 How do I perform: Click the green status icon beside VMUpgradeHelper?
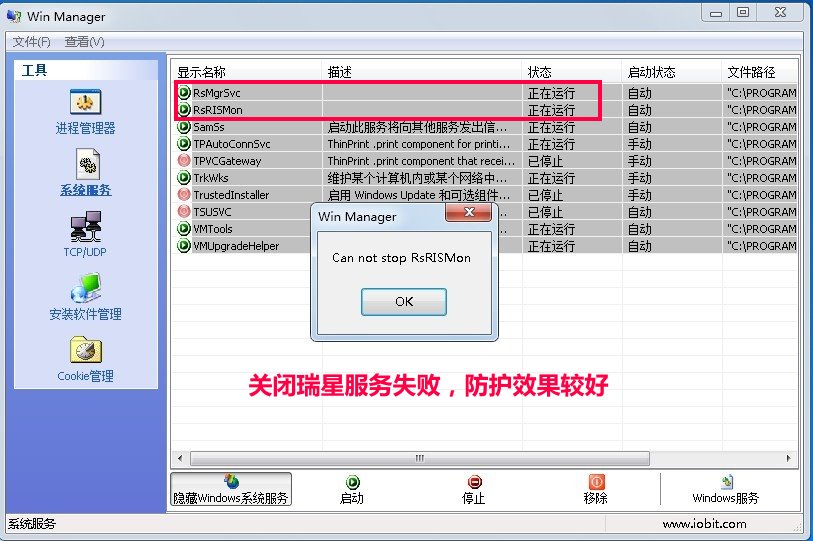click(x=184, y=245)
